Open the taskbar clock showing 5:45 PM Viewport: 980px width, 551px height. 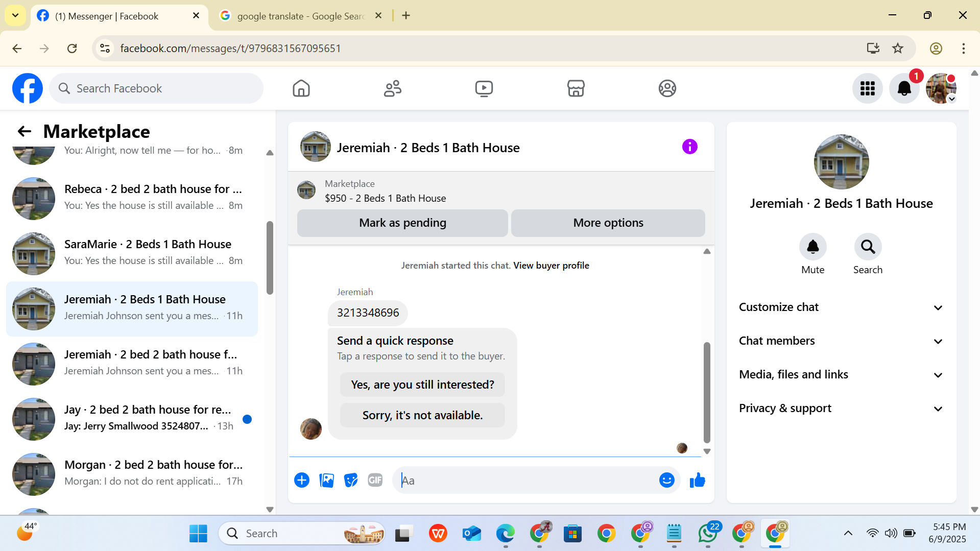coord(948,533)
